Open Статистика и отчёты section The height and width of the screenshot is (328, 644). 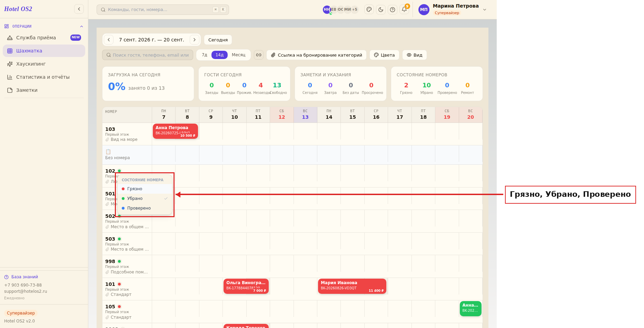coord(44,77)
